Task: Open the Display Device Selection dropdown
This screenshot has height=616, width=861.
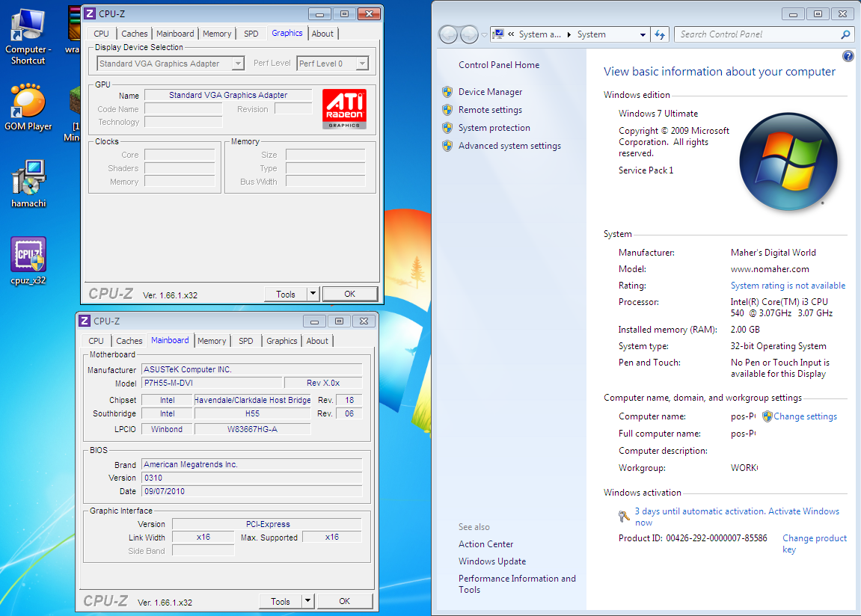Action: pos(238,64)
